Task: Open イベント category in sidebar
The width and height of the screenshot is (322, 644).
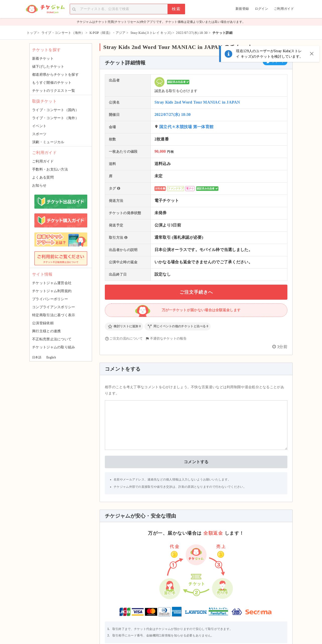Action: click(39, 126)
